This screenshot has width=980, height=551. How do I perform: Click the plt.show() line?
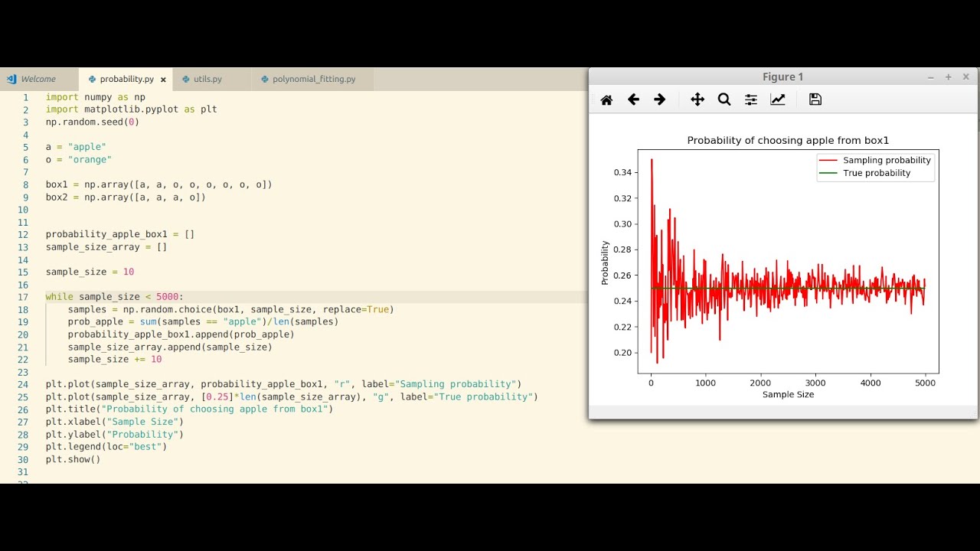pos(73,459)
